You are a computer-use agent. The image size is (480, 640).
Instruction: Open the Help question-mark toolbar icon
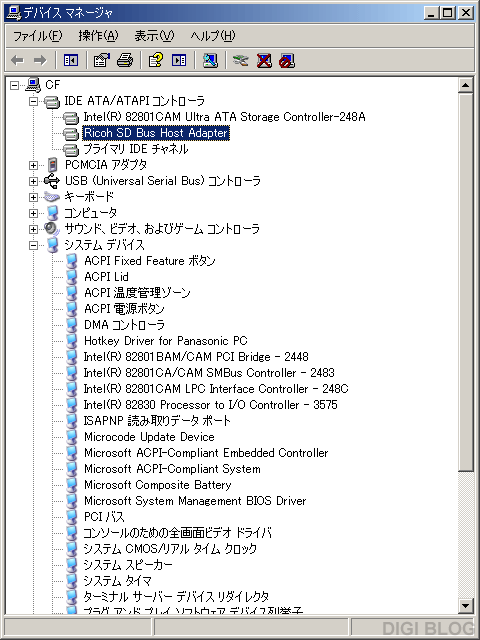click(x=156, y=61)
